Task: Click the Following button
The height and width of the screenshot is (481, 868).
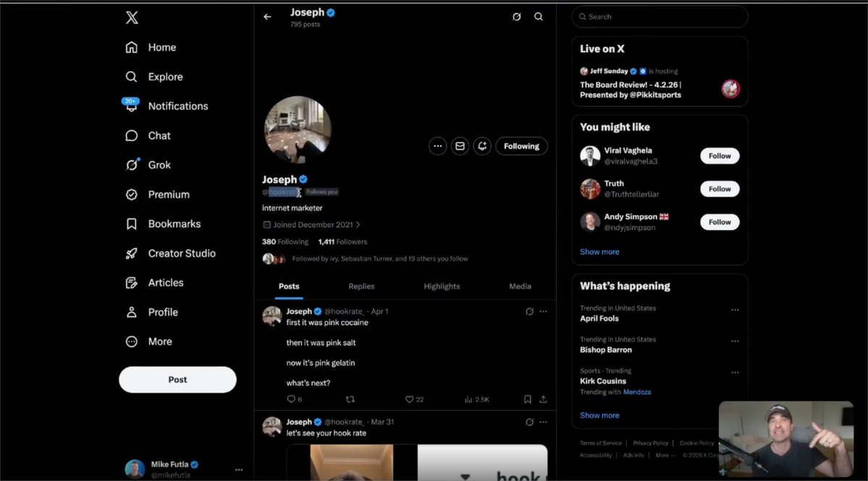Action: pos(521,146)
